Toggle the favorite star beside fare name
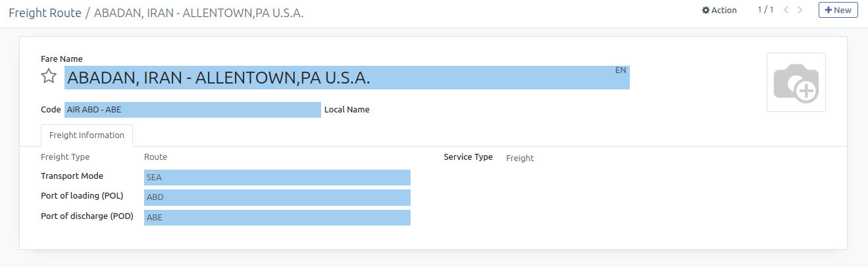 (49, 76)
